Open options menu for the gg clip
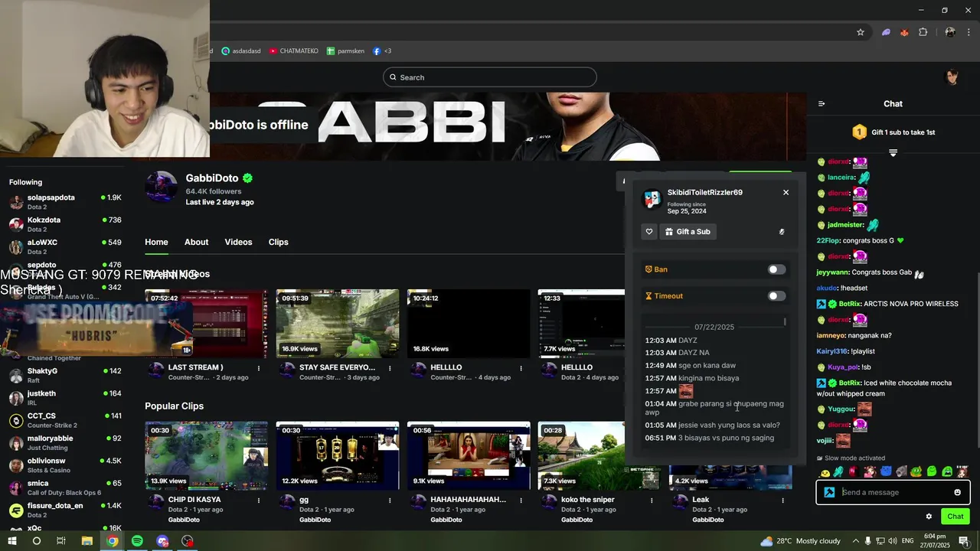 pyautogui.click(x=390, y=500)
